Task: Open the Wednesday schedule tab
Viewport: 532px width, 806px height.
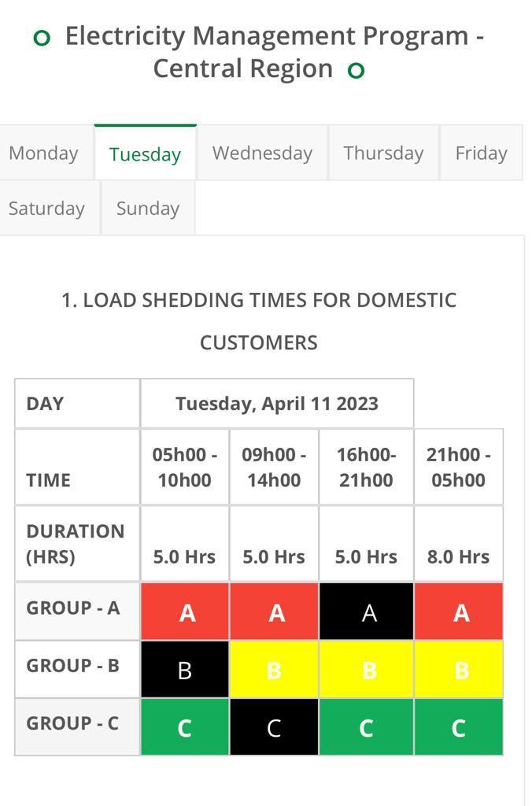Action: (x=262, y=153)
